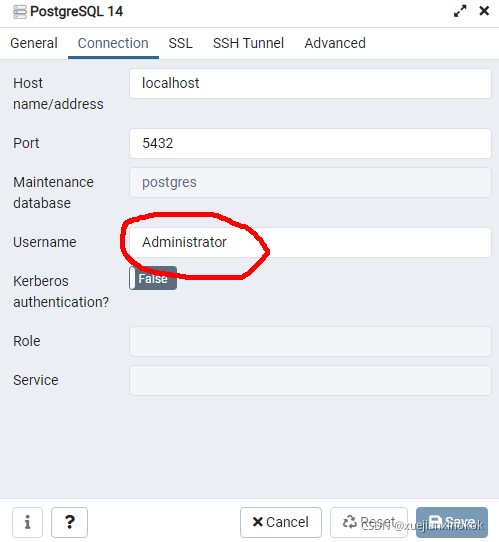Switch to the General tab
Screen dimensions: 499x542
click(x=34, y=44)
